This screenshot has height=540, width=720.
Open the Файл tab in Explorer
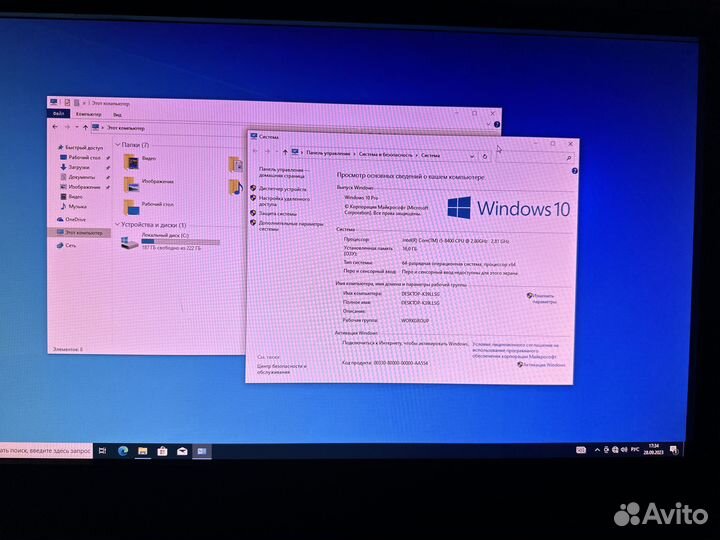coord(58,113)
